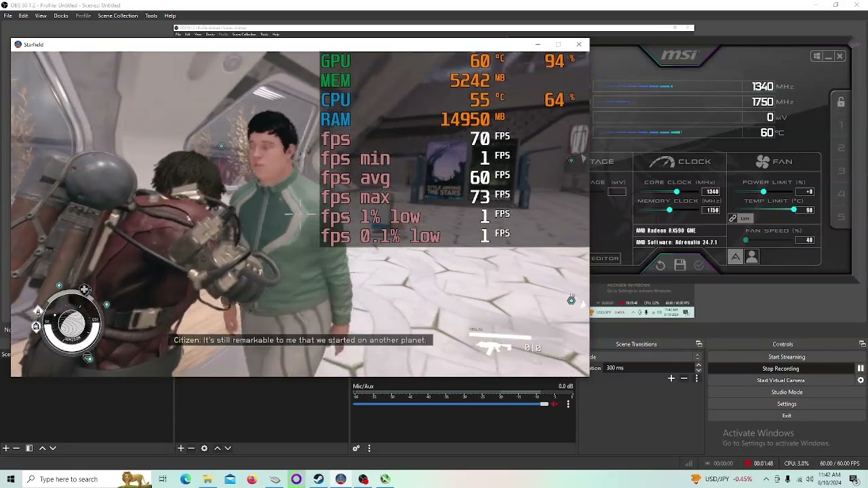The image size is (868, 488).
Task: Open Afterburner user fan profile icon
Action: [751, 257]
